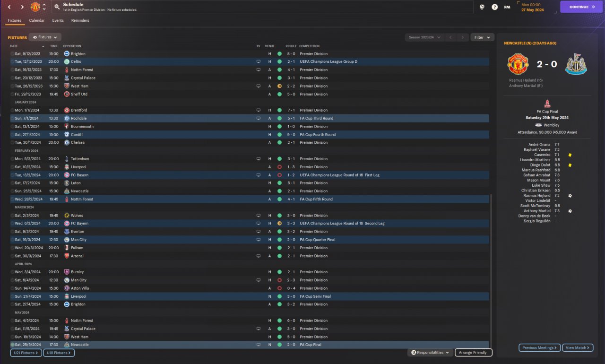Image resolution: width=605 pixels, height=364 pixels.
Task: Sort by the Competition column header
Action: [310, 46]
